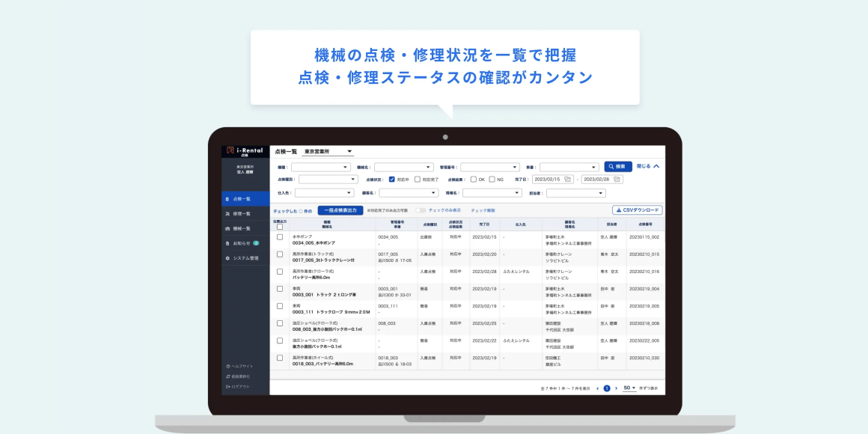
Task: Open お知らせ in the sidebar menu
Action: tap(241, 243)
